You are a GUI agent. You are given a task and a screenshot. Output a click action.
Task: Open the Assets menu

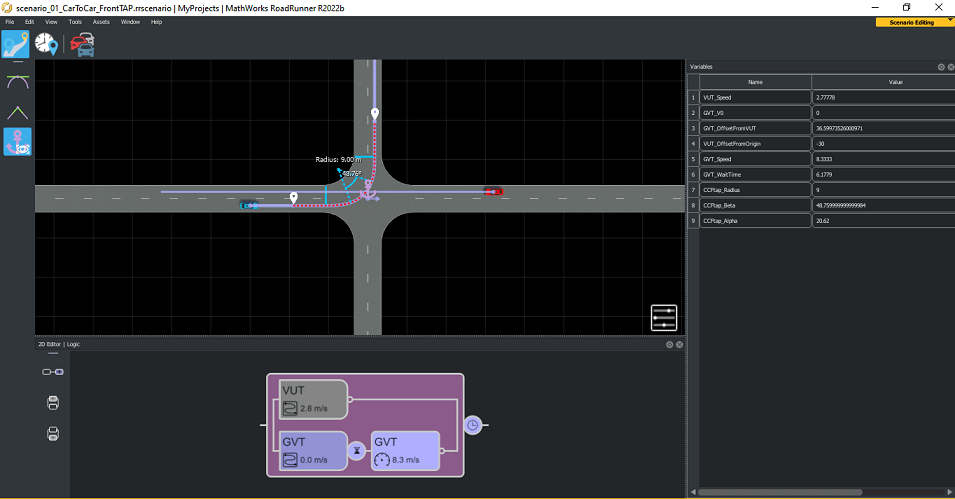[x=101, y=21]
